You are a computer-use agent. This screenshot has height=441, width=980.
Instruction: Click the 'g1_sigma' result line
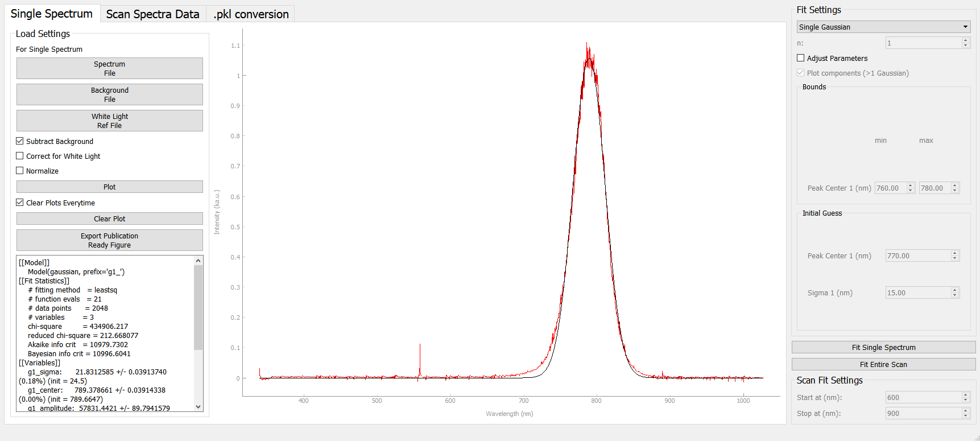click(x=97, y=372)
